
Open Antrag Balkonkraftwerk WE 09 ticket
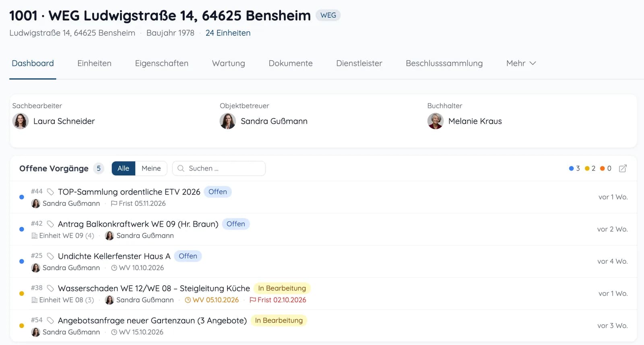point(138,224)
